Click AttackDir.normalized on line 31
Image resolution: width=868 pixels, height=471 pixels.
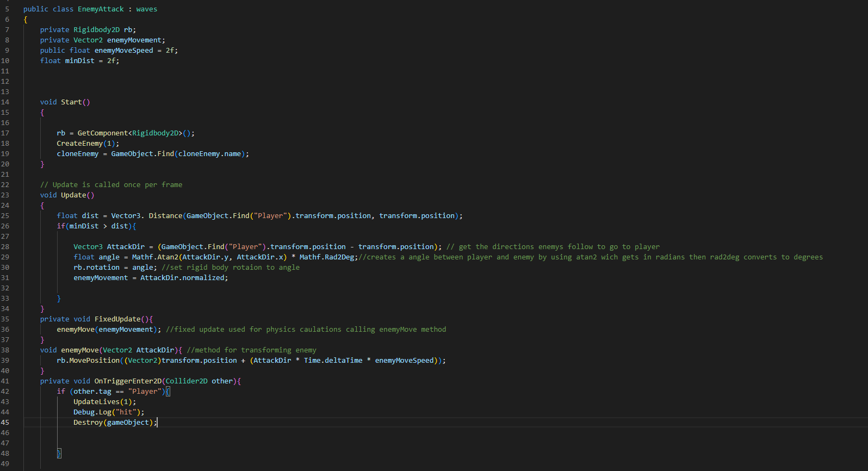182,278
